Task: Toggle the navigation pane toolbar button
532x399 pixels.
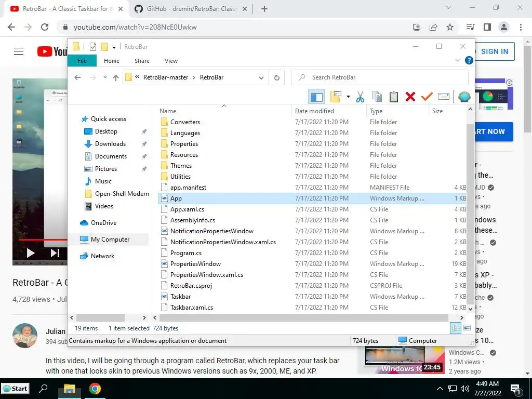Action: [316, 97]
